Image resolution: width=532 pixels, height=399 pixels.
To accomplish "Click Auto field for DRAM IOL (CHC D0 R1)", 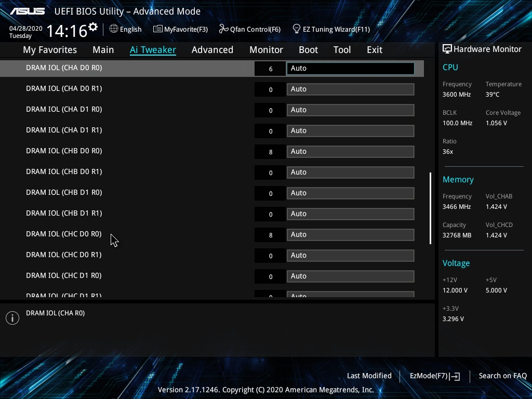I will click(x=351, y=256).
